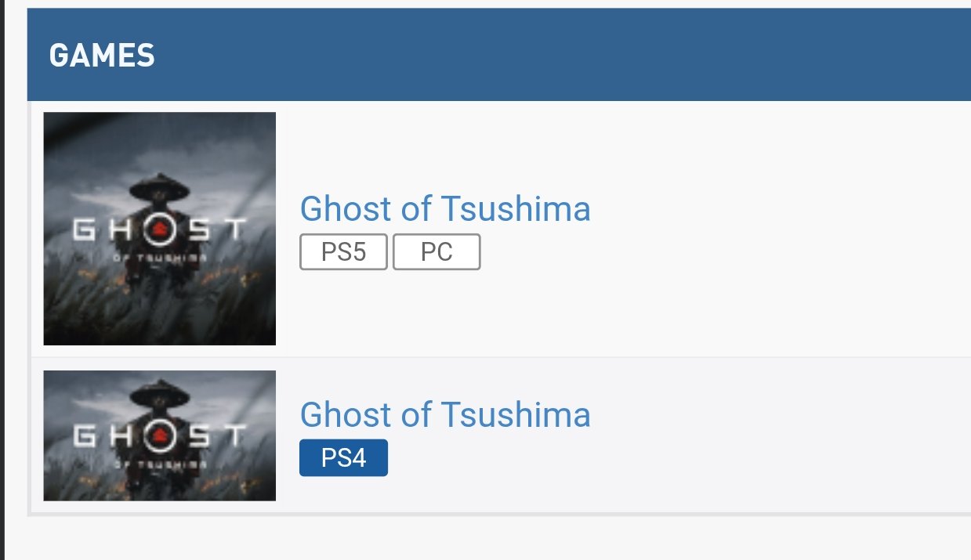Select the PS5 platform tag
971x560 pixels.
coord(343,253)
